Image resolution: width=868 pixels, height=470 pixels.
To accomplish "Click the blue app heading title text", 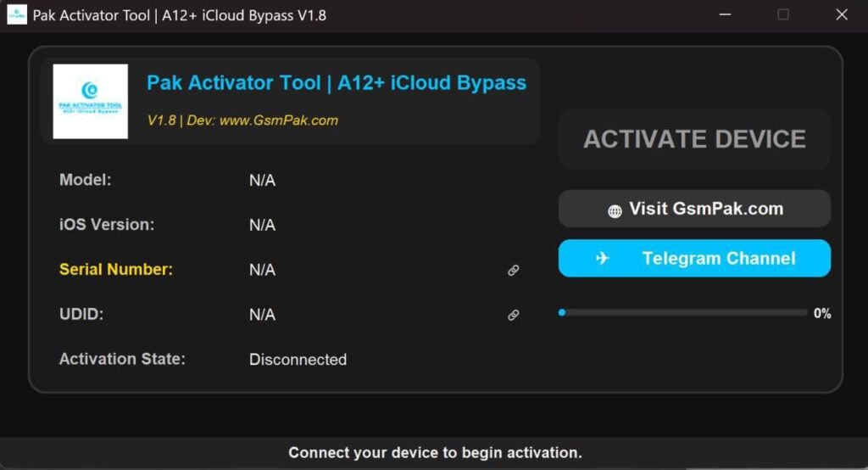I will tap(337, 83).
